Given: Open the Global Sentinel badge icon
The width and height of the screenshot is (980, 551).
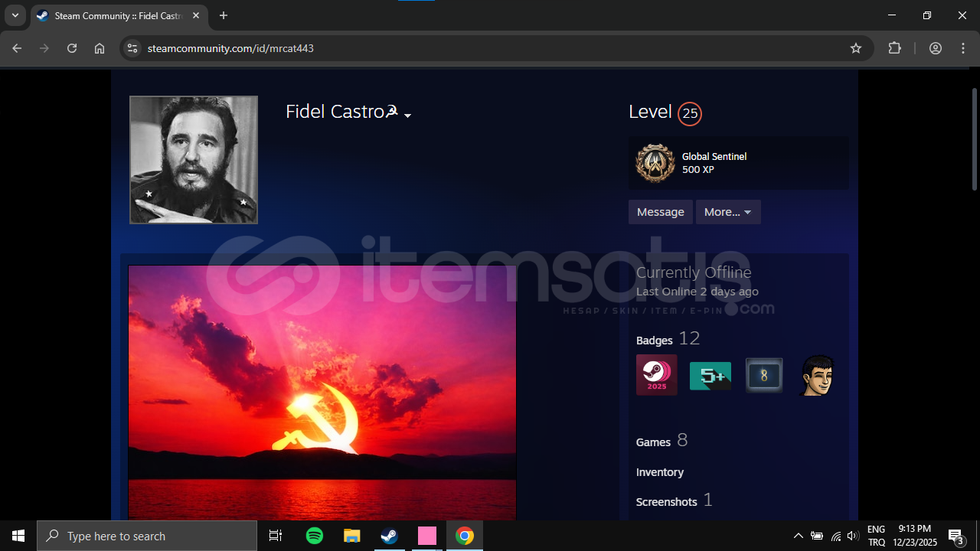Looking at the screenshot, I should (655, 163).
